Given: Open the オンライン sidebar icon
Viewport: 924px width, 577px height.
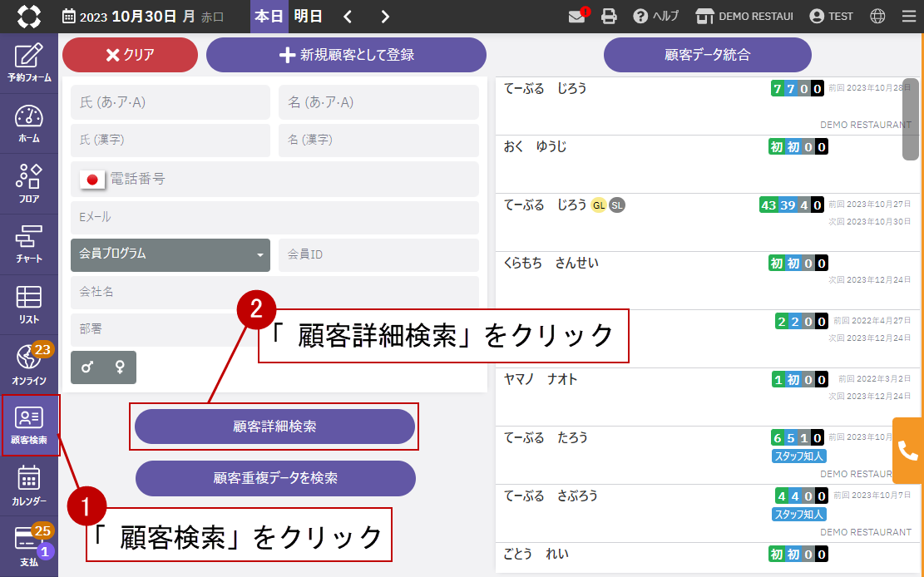Looking at the screenshot, I should coord(29,364).
